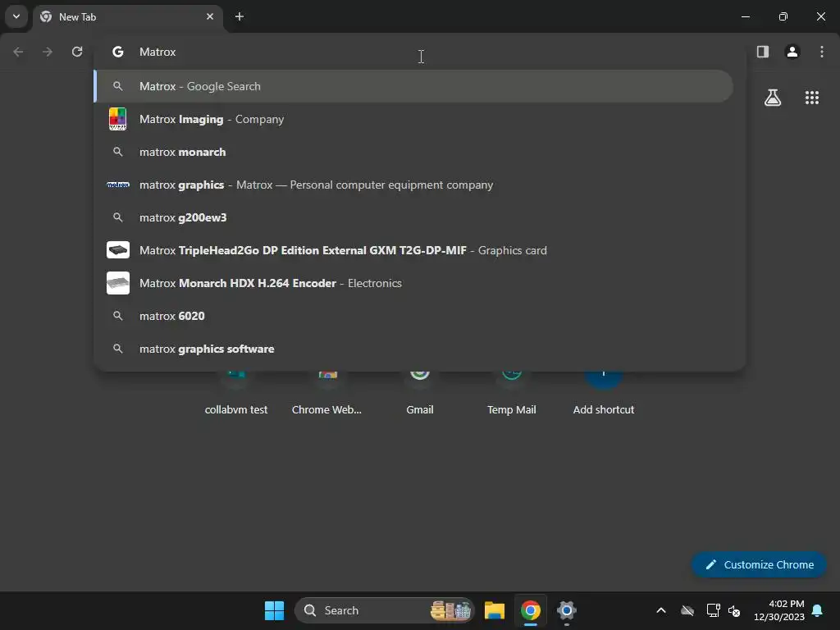This screenshot has width=840, height=630.
Task: Click the Matrox Imaging colorful logo thumbnail
Action: tap(118, 119)
